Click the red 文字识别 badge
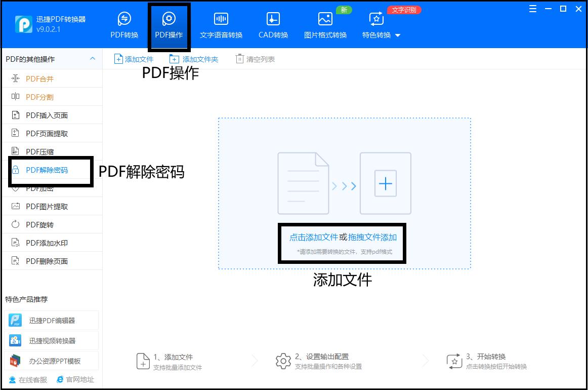 404,9
